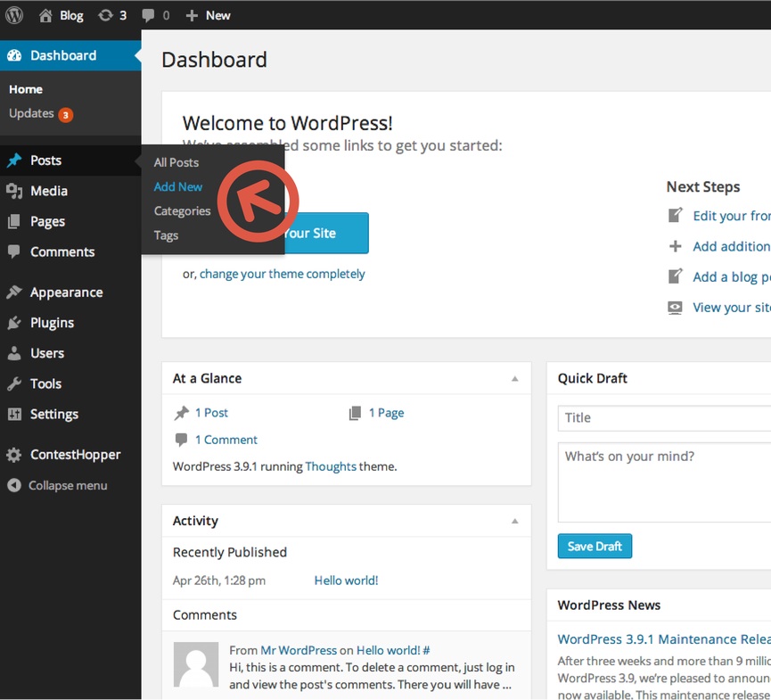Click the Save Draft button
Viewport: 771px width, 700px height.
click(x=595, y=547)
